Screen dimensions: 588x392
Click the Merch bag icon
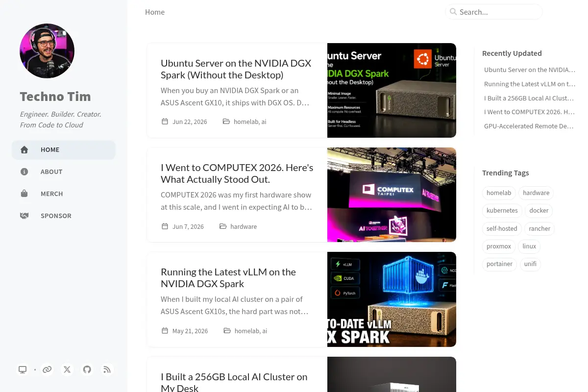24,194
